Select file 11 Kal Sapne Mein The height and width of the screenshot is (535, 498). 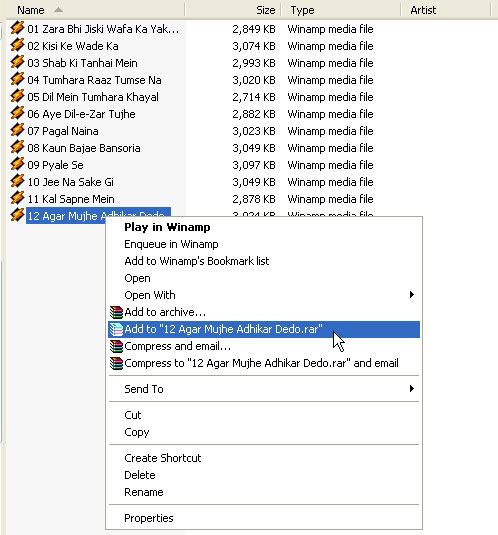71,199
